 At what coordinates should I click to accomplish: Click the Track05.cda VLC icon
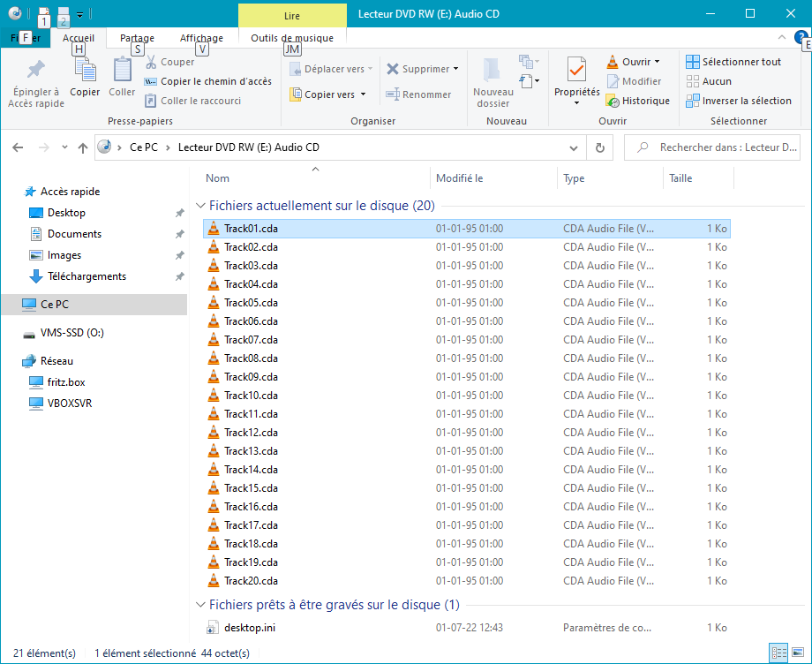(214, 303)
